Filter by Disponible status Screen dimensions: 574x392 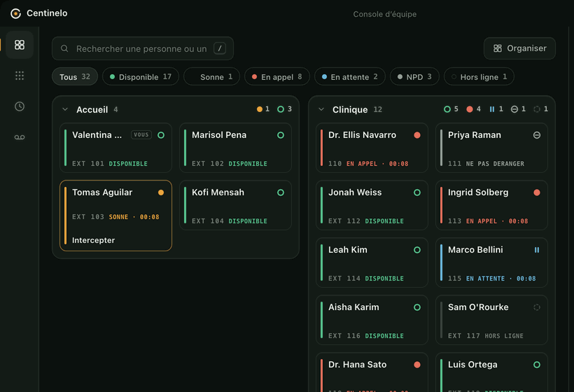tap(141, 76)
